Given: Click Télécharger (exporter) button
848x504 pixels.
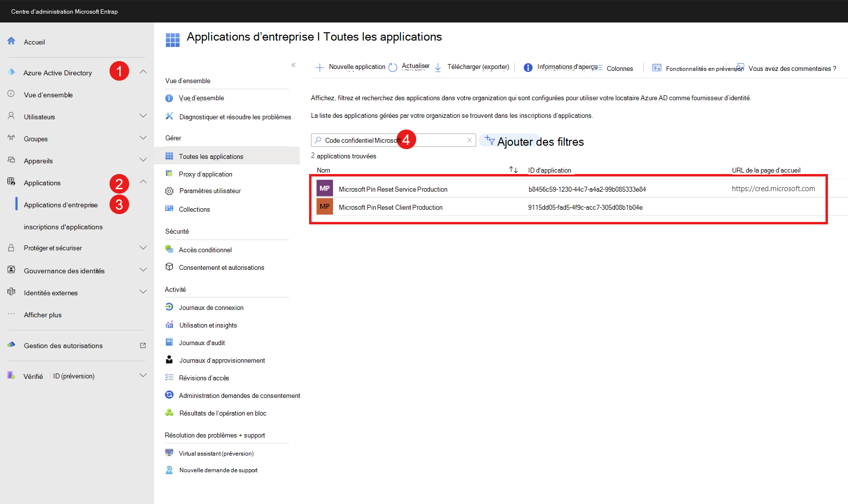Looking at the screenshot, I should point(472,67).
